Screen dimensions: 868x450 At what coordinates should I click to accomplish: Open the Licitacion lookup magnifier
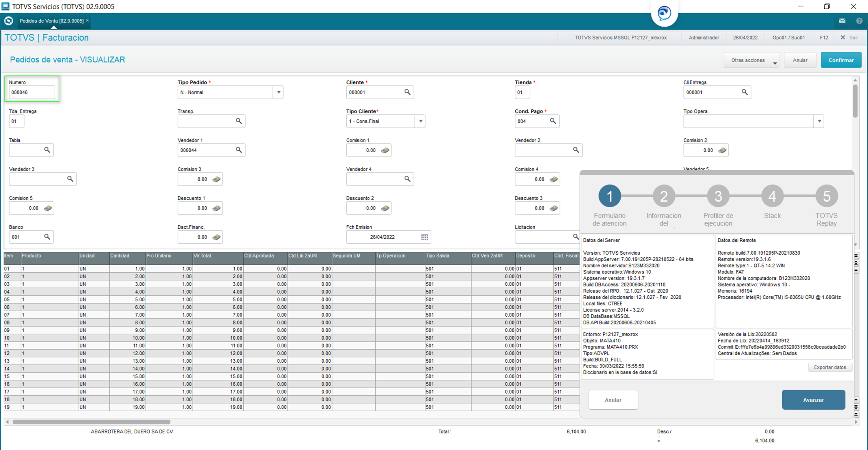pos(576,237)
